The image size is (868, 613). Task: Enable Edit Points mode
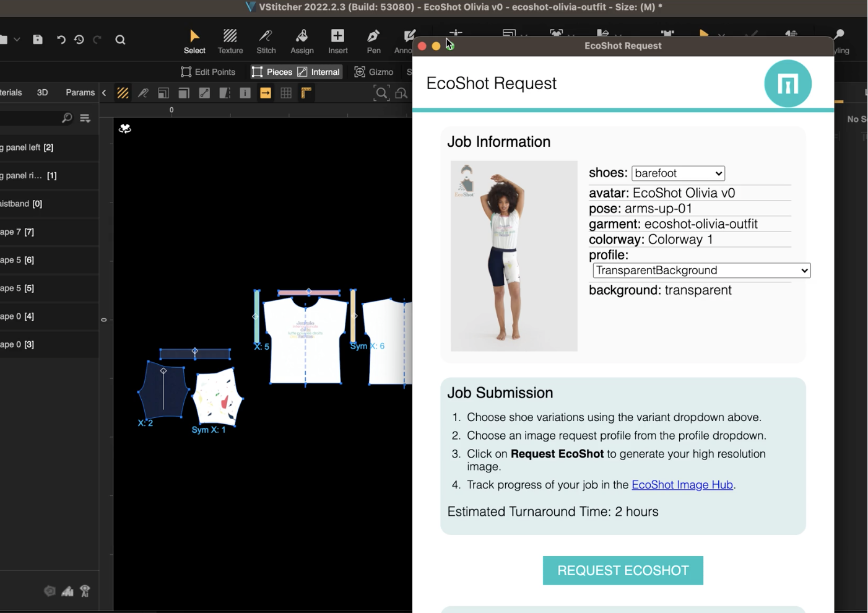[x=208, y=72]
